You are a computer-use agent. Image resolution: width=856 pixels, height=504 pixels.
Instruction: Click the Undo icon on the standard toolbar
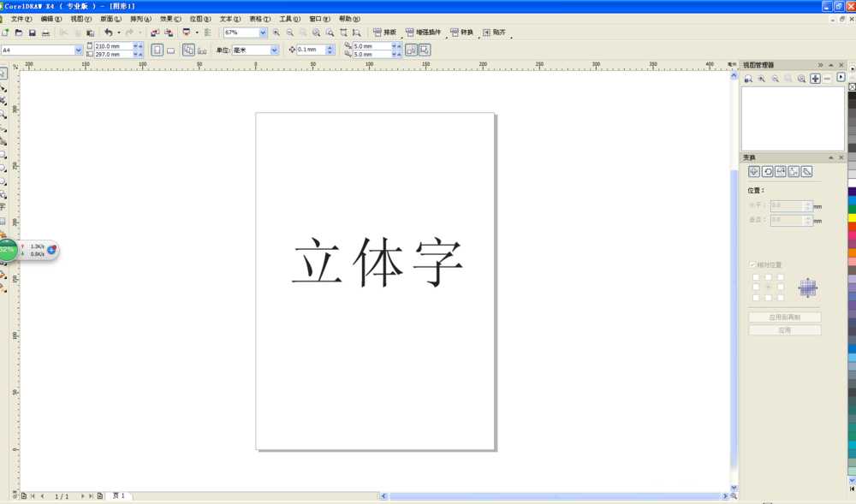pos(109,32)
